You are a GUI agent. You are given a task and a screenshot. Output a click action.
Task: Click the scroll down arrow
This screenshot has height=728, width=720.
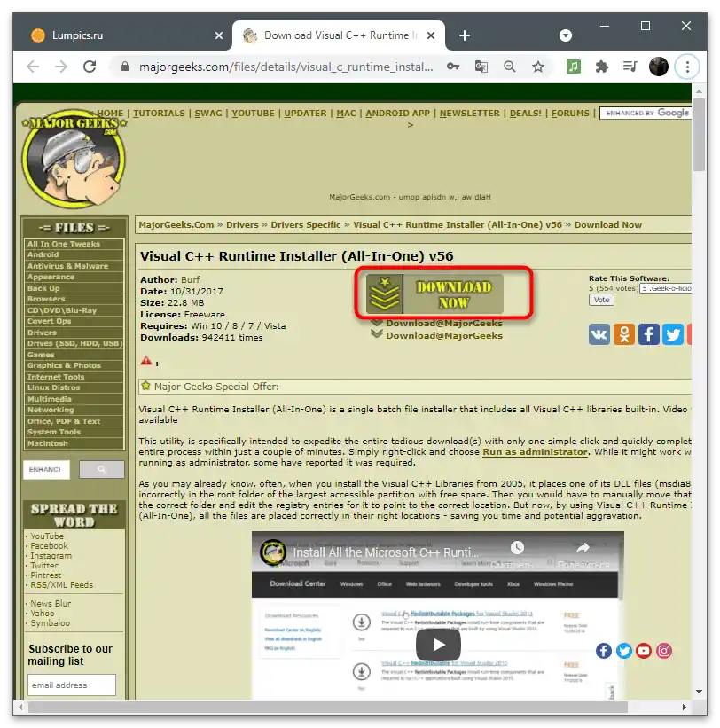pyautogui.click(x=699, y=692)
